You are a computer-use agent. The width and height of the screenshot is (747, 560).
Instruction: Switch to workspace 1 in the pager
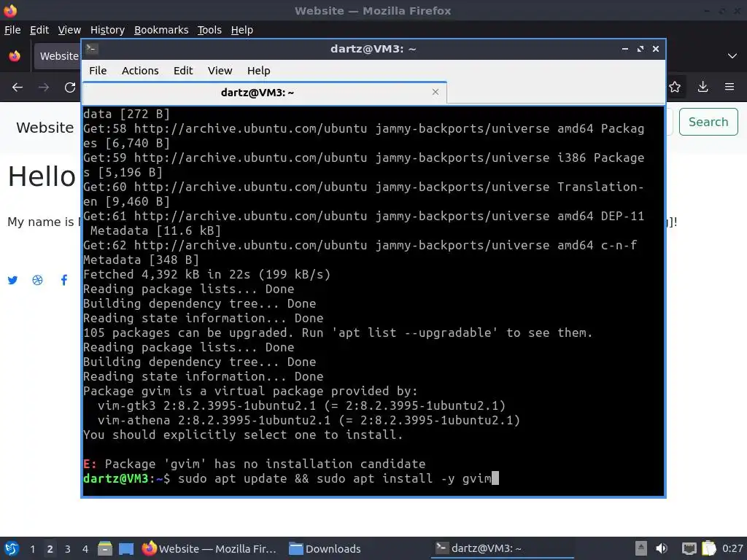click(x=32, y=548)
